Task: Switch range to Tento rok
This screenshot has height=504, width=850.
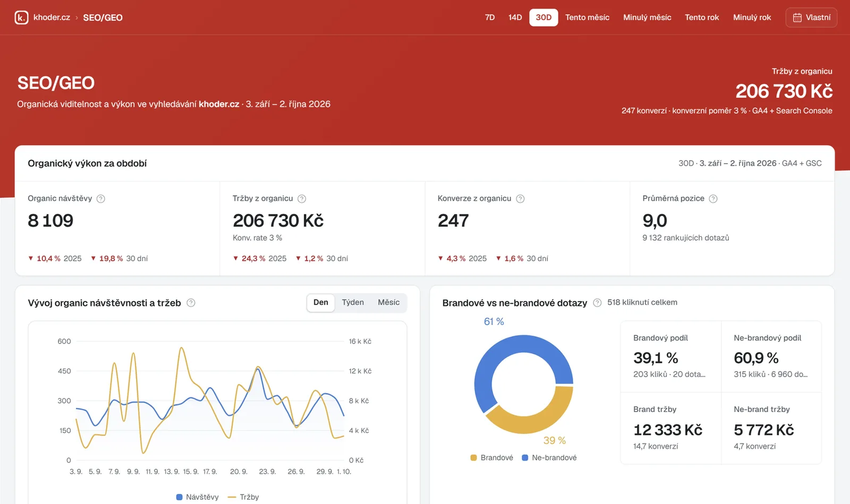Action: click(x=702, y=18)
